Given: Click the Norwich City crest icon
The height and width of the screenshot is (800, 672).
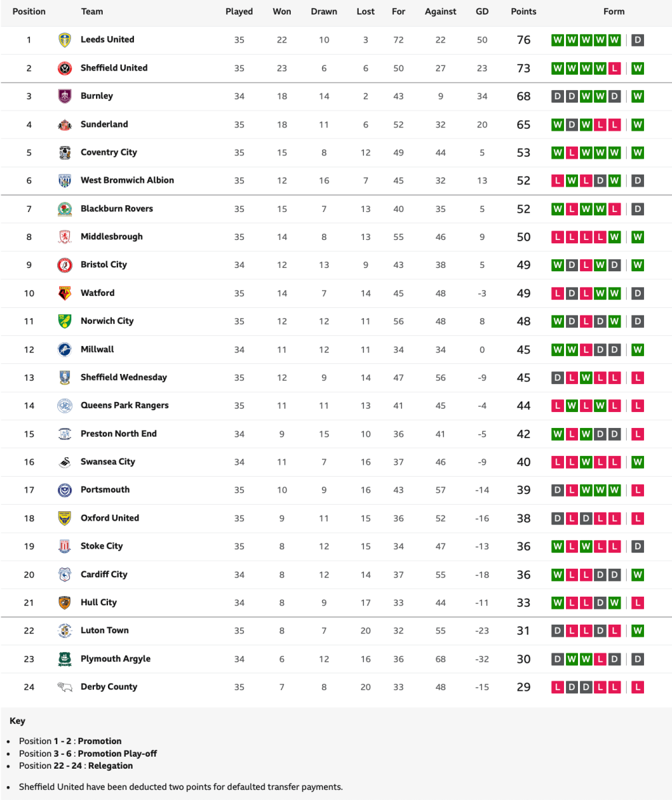Looking at the screenshot, I should pyautogui.click(x=65, y=321).
